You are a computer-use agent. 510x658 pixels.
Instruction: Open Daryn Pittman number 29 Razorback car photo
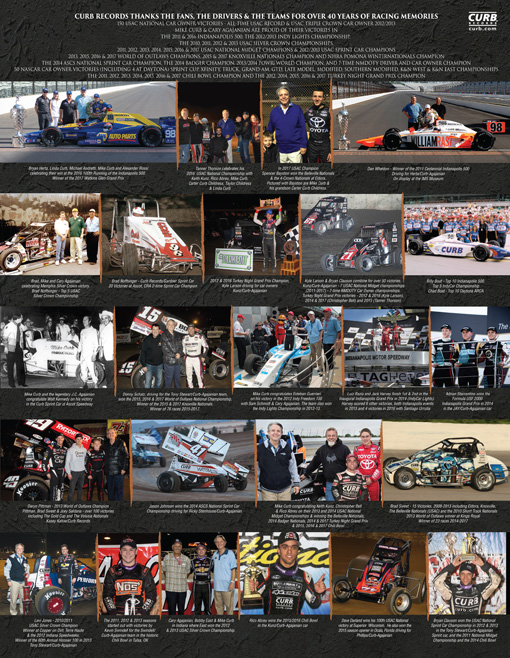pos(65,460)
